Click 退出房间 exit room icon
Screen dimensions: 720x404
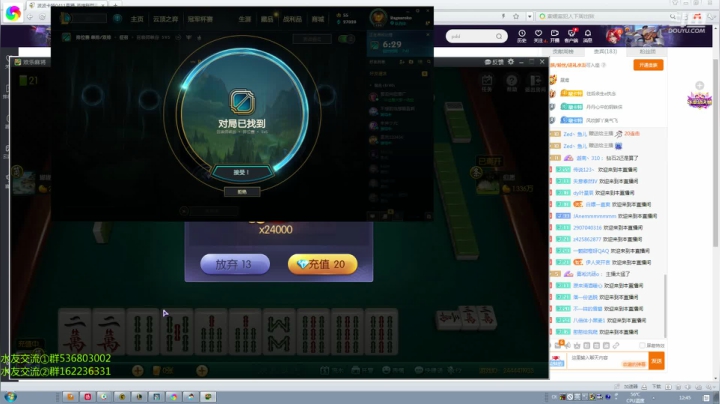pos(535,83)
